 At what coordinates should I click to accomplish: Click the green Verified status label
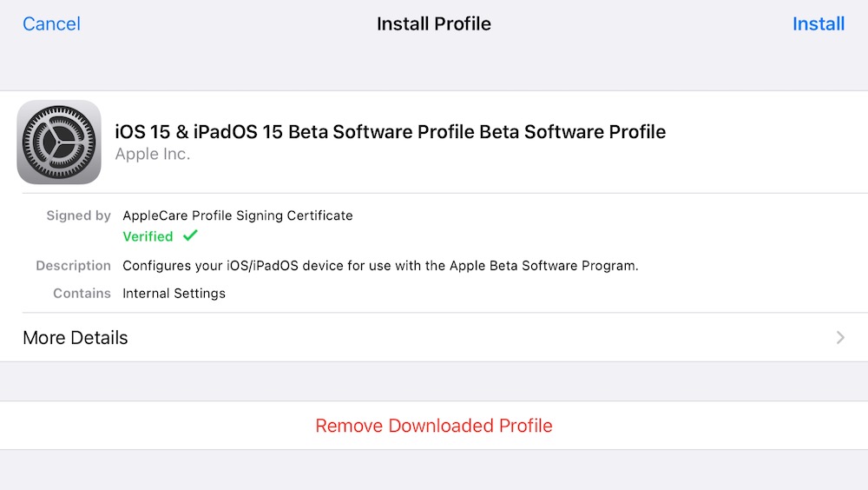[148, 236]
